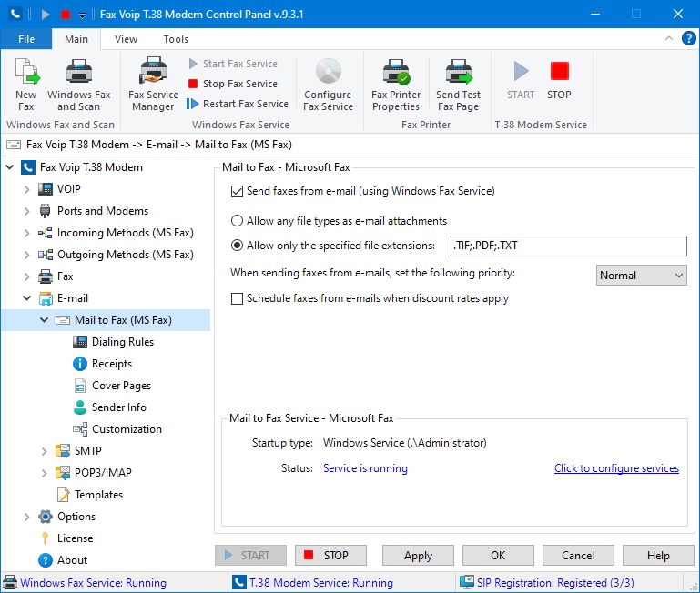
Task: Click ribbon START under T.38 Modem Service
Action: 521,80
